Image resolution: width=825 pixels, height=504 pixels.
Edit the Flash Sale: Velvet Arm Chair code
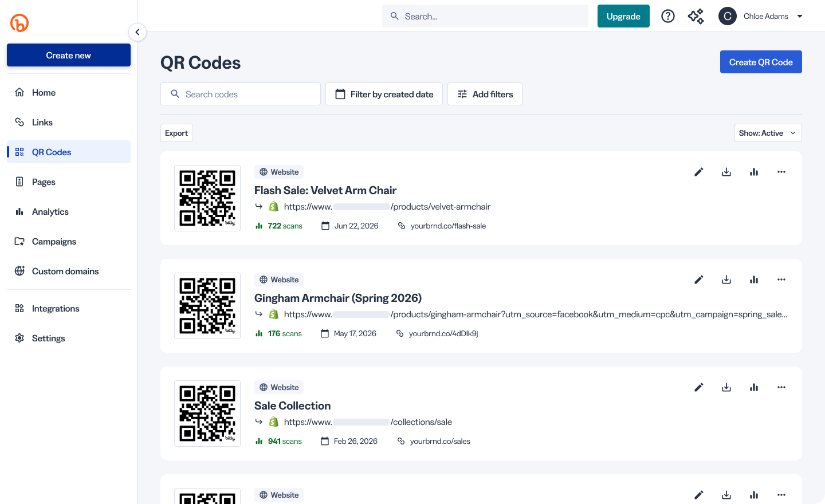coord(699,172)
